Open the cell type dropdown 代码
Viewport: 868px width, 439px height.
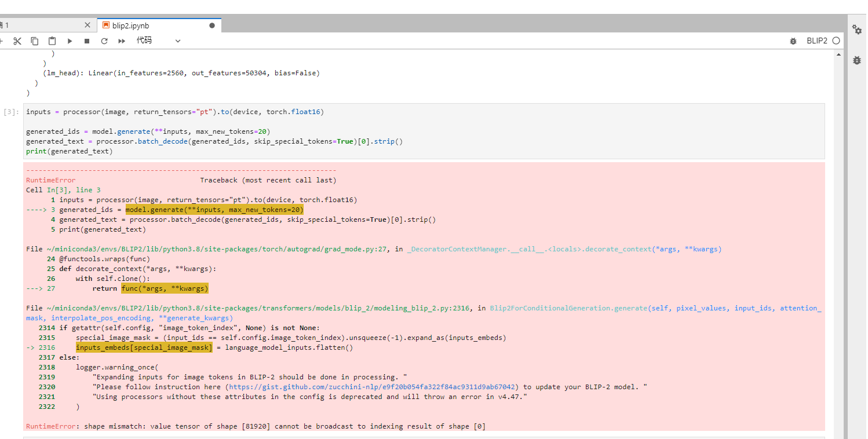pos(158,41)
